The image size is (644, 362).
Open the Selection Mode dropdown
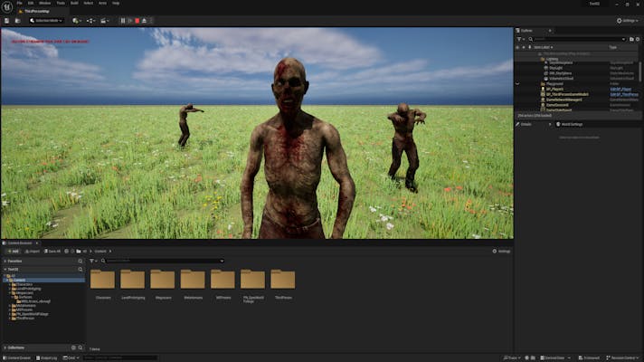[x=46, y=21]
